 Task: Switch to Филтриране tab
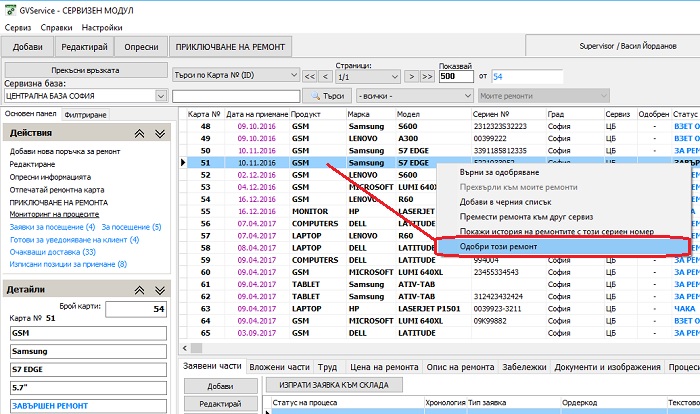(x=85, y=115)
